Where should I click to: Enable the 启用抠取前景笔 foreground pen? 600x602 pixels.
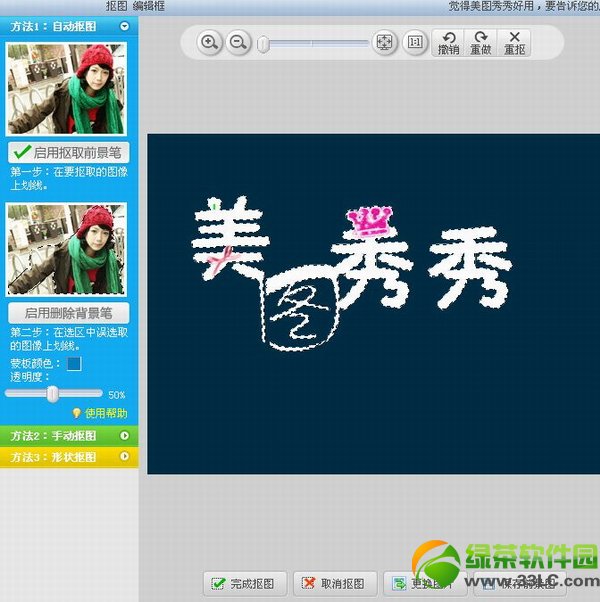(69, 152)
